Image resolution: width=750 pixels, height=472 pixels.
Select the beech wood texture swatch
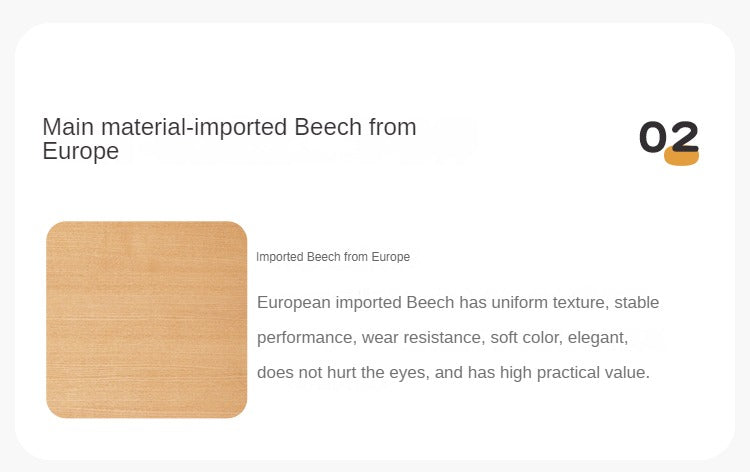coord(146,319)
